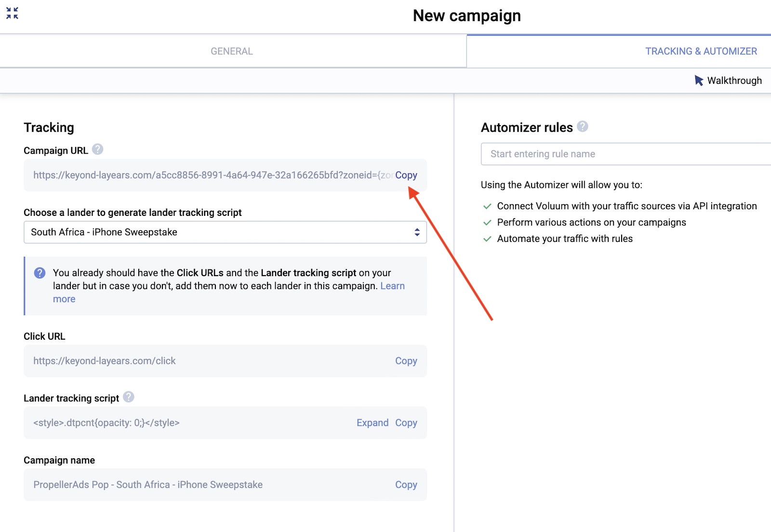Expand the lander tracking script

pos(372,423)
